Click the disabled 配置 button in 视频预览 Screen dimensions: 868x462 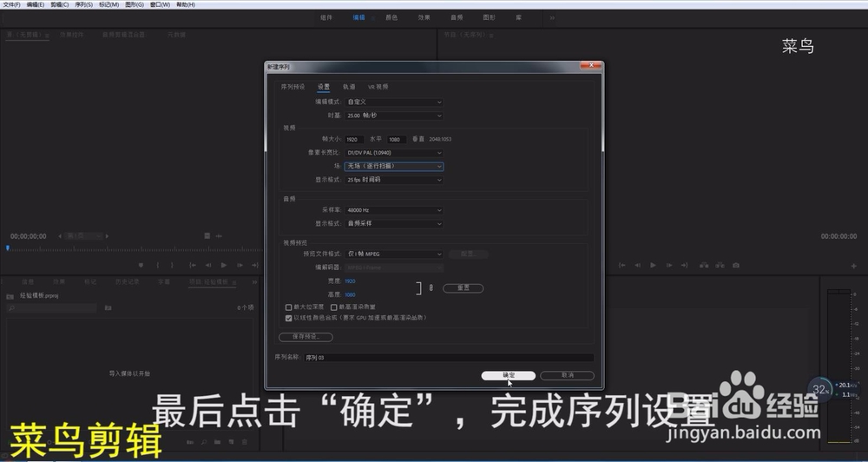(x=468, y=254)
